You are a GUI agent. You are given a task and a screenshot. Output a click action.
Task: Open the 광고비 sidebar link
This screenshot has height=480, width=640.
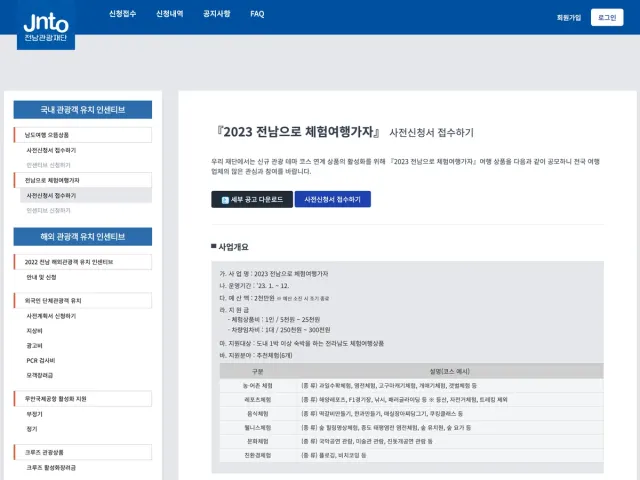pos(34,346)
